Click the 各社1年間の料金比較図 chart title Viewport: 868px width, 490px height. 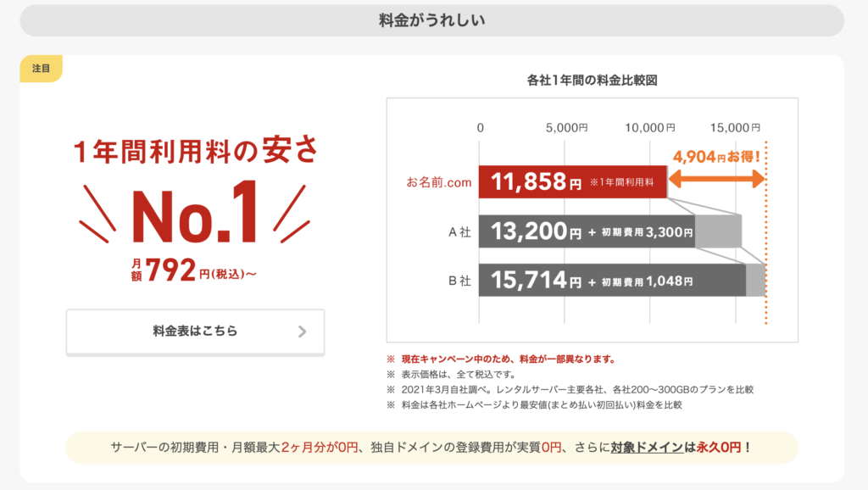point(592,81)
